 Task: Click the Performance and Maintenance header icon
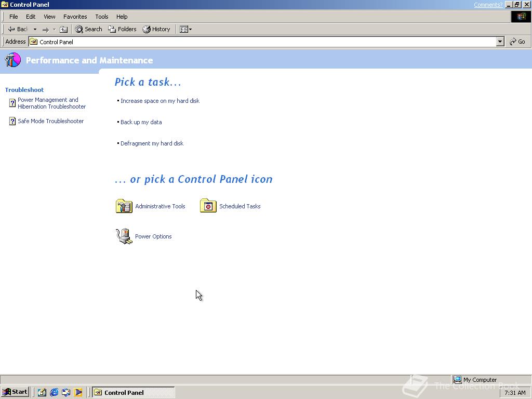coord(13,60)
